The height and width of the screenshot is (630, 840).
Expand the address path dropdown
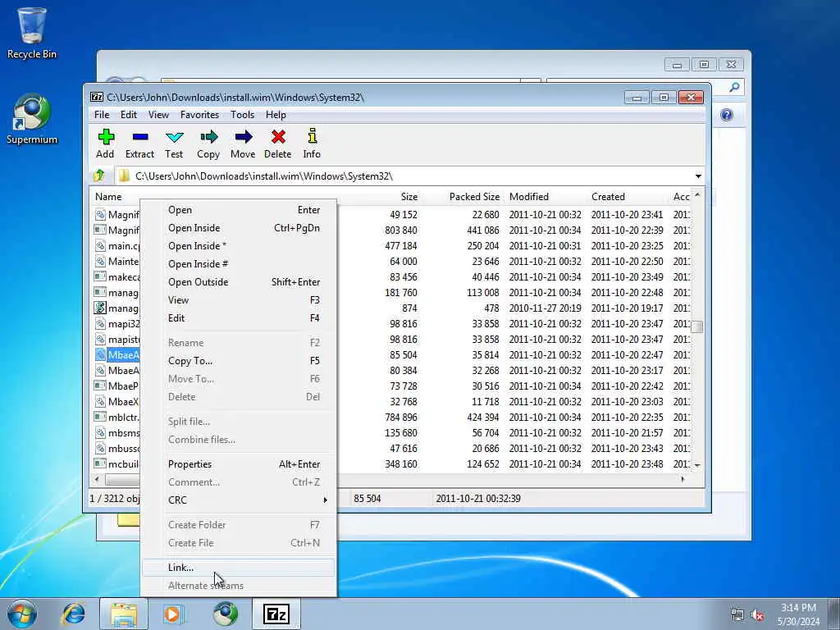698,176
